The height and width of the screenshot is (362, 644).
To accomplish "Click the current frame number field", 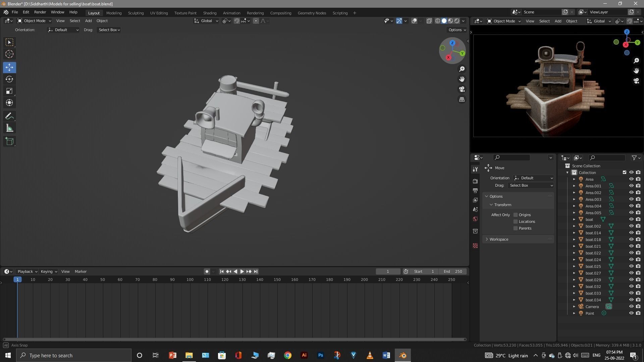I will (x=388, y=271).
